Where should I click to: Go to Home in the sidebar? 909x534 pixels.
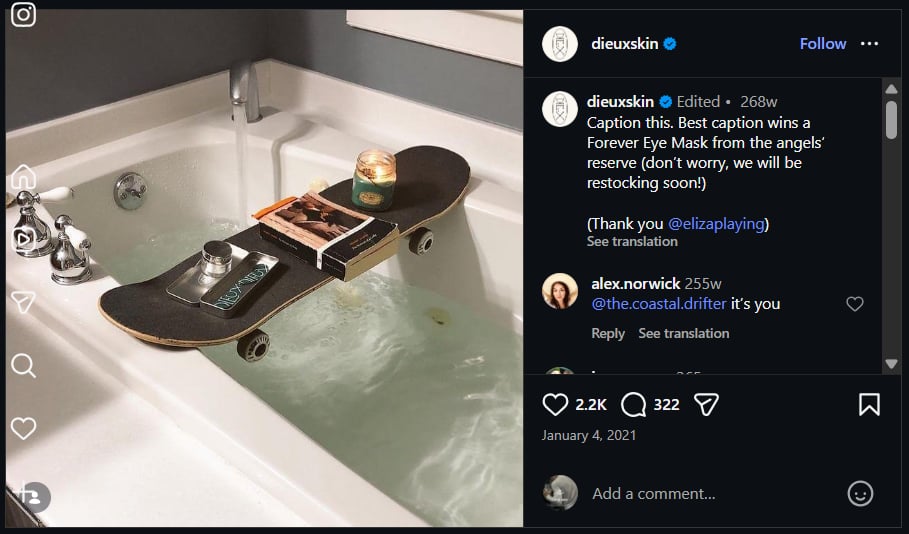23,178
